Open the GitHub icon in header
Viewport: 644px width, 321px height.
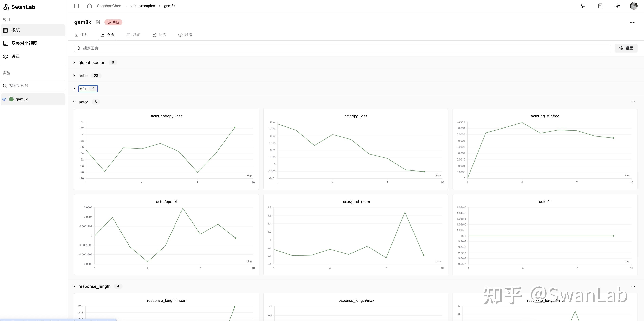click(x=583, y=6)
